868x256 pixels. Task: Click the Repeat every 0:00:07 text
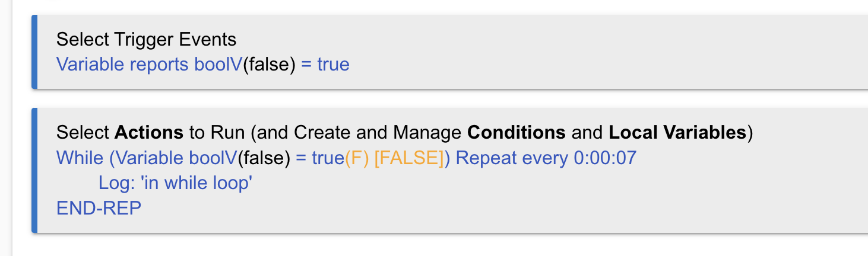tap(546, 158)
